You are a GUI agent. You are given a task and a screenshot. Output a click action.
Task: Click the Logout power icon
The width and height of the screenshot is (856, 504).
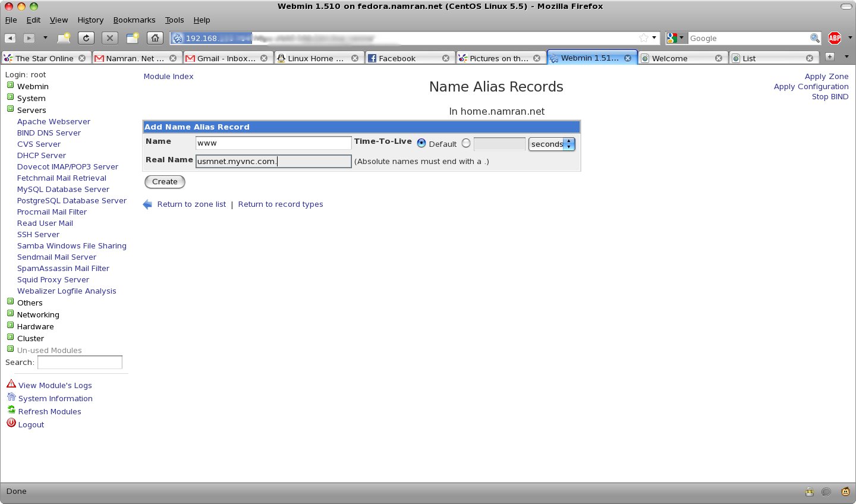(11, 423)
